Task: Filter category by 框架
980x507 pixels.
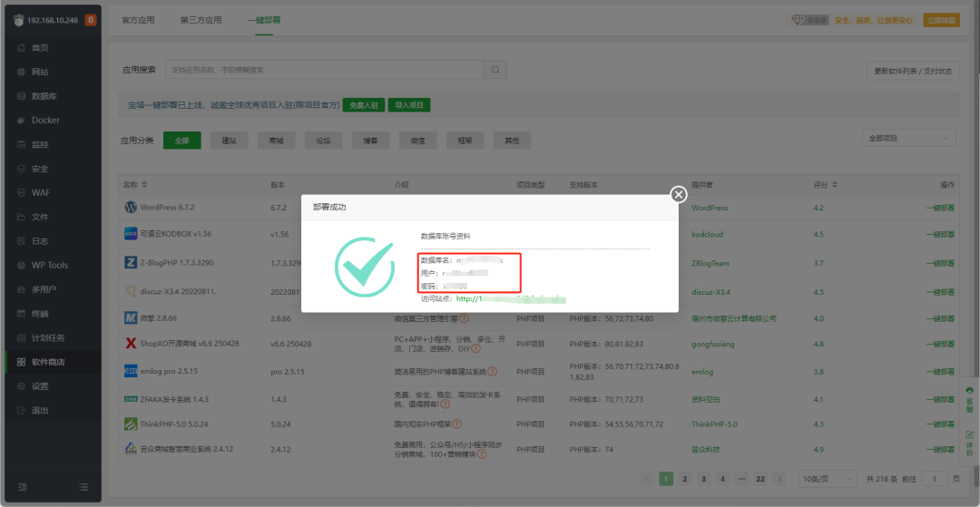Action: pyautogui.click(x=465, y=141)
